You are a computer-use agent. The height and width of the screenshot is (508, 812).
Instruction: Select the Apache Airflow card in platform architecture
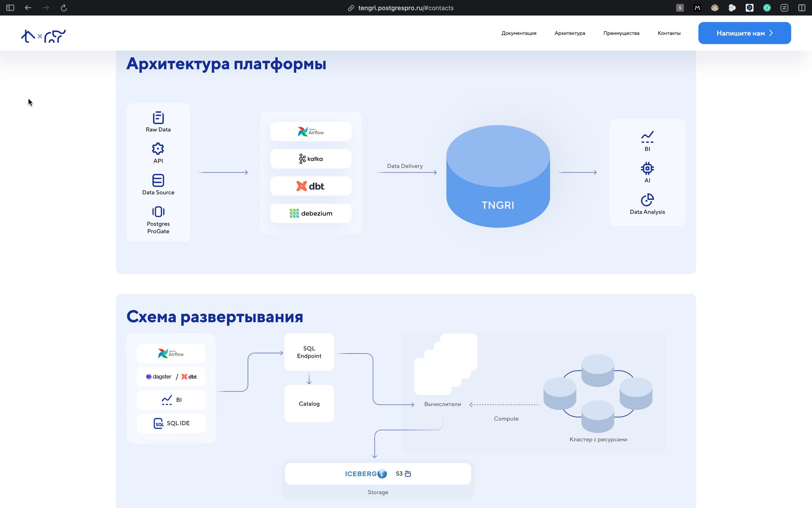[311, 131]
